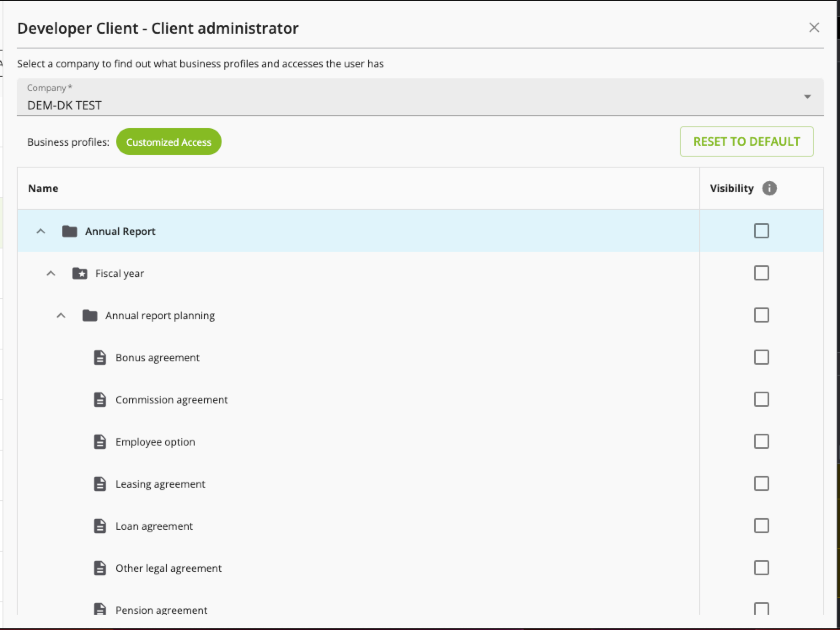Image resolution: width=840 pixels, height=630 pixels.
Task: Tick visibility checkbox for Loan agreement
Action: pyautogui.click(x=762, y=526)
